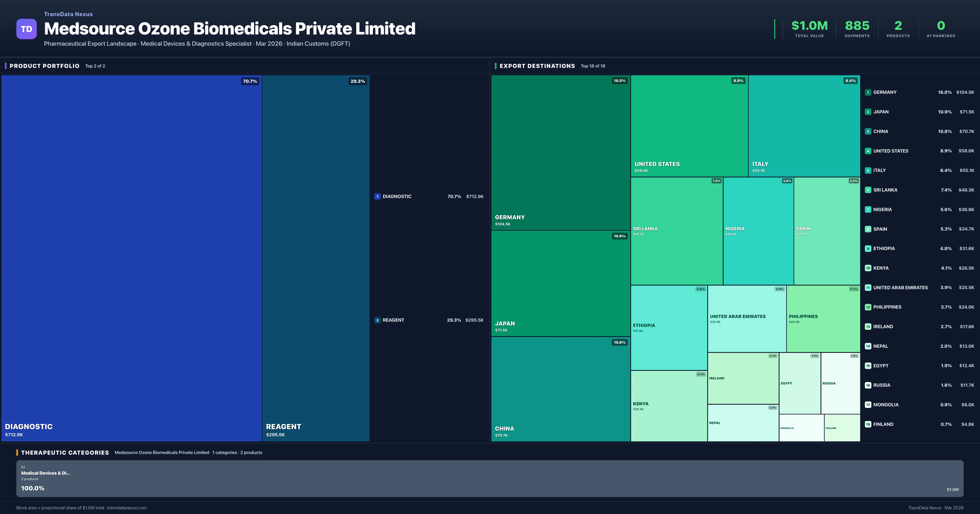Image resolution: width=980 pixels, height=514 pixels.
Task: Click Kenya's rank 10 legend badge
Action: [868, 268]
